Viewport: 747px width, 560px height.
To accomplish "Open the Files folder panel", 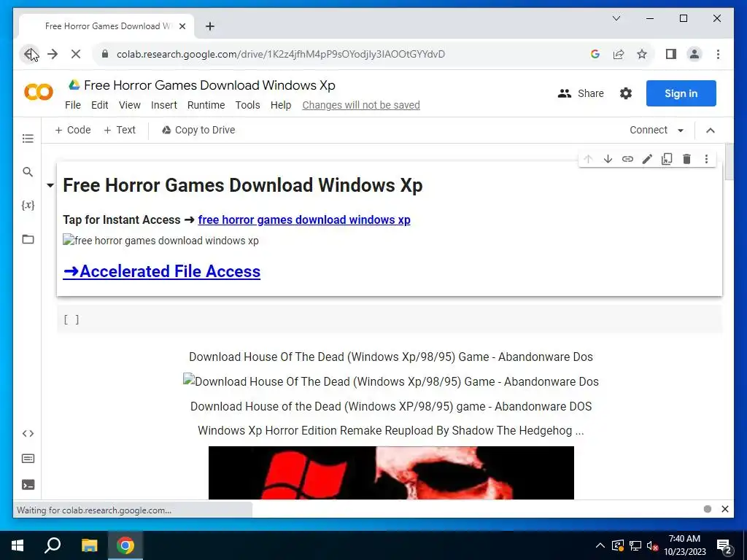I will pyautogui.click(x=28, y=239).
